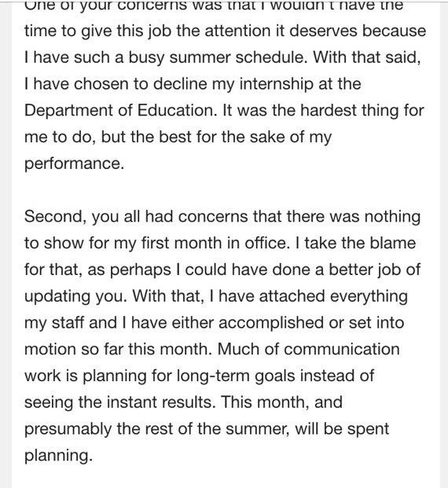The width and height of the screenshot is (448, 488).
Task: Click the word "internship" in the email
Action: pyautogui.click(x=276, y=84)
